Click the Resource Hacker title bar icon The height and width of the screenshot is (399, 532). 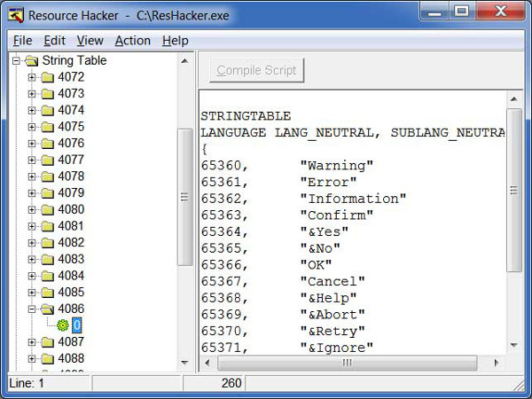(14, 14)
